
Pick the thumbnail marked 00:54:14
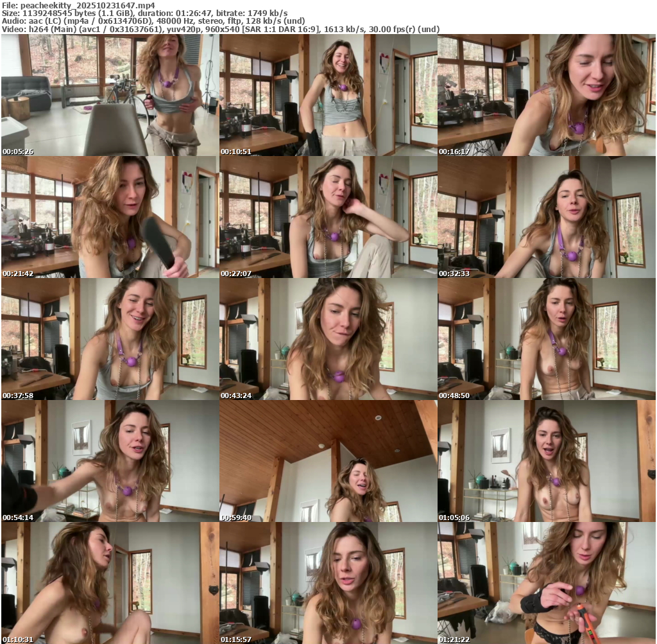pyautogui.click(x=110, y=461)
